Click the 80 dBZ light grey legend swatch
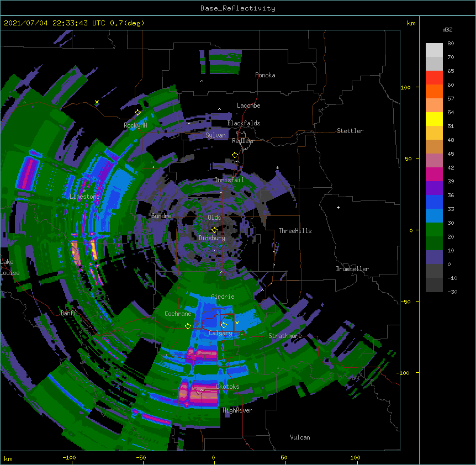The width and height of the screenshot is (476, 465). click(x=434, y=50)
